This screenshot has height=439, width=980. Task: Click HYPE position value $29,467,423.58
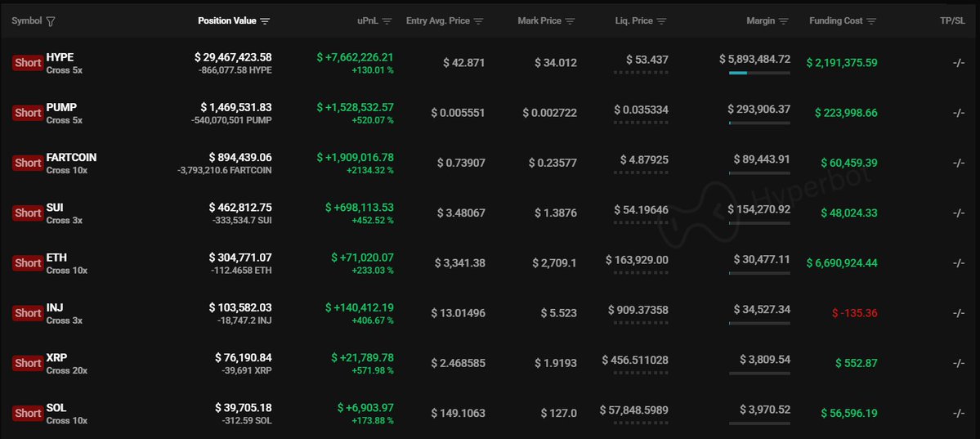click(x=233, y=57)
